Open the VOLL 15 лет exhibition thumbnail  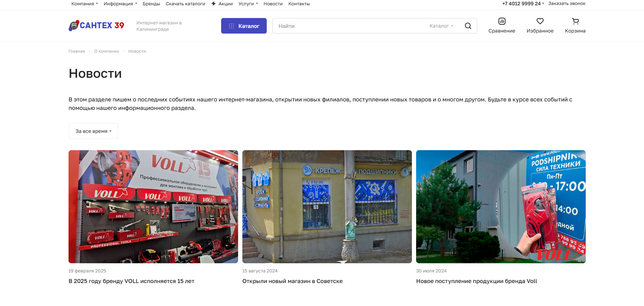[153, 207]
